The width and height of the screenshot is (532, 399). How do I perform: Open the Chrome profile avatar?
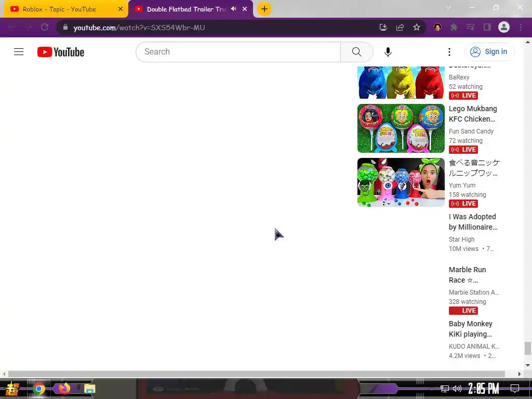tap(504, 27)
